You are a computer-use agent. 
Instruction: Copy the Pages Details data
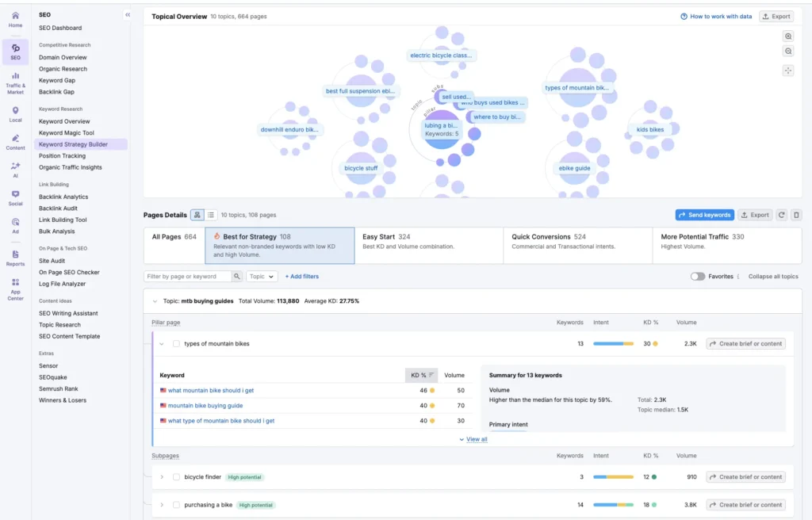pos(796,215)
